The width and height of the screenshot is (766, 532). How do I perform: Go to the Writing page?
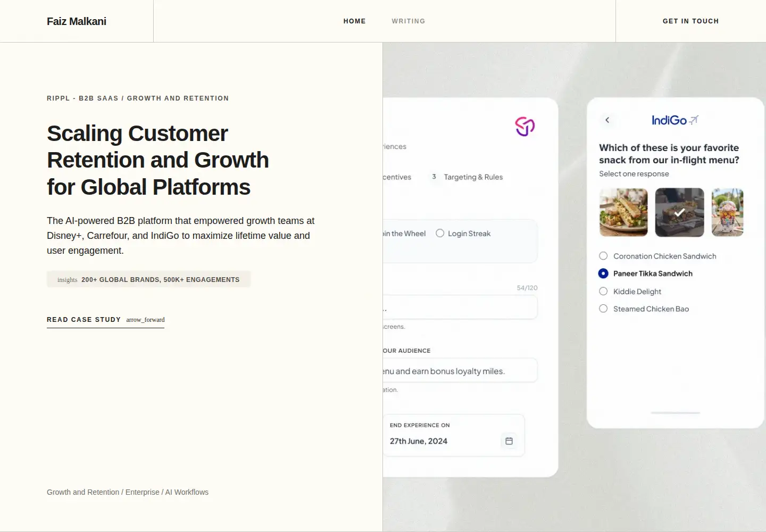click(409, 21)
